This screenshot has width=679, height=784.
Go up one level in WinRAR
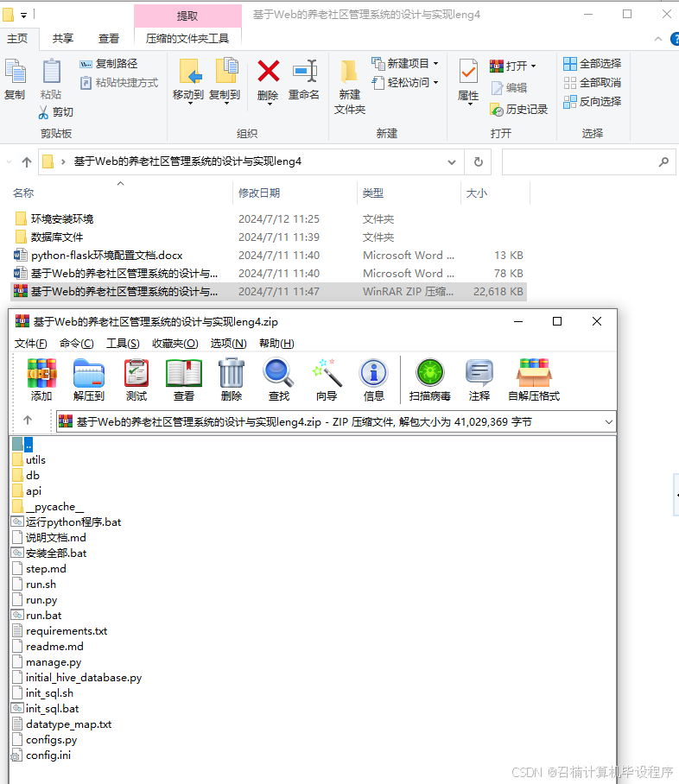(28, 420)
